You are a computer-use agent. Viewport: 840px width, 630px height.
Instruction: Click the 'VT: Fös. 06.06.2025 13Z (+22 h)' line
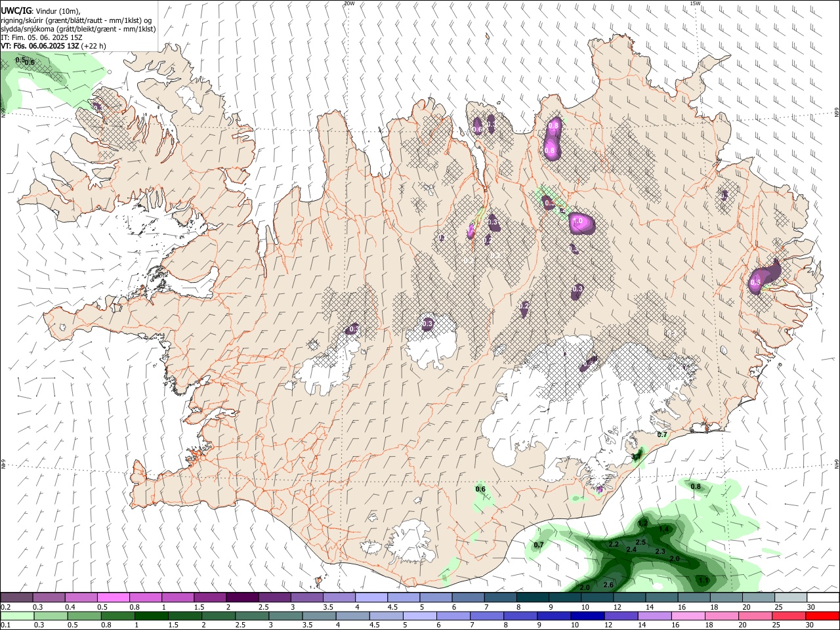point(54,46)
